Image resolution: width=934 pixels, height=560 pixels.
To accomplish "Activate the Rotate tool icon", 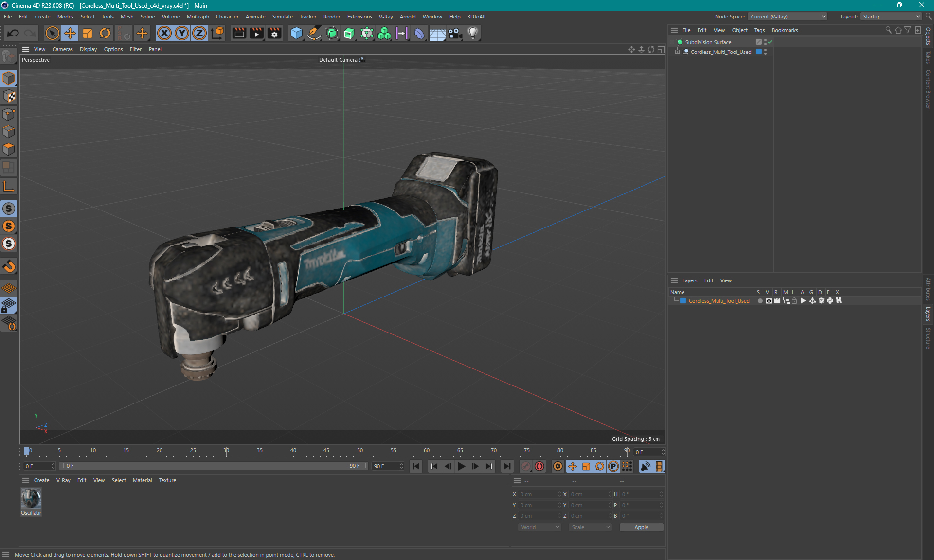I will [105, 33].
